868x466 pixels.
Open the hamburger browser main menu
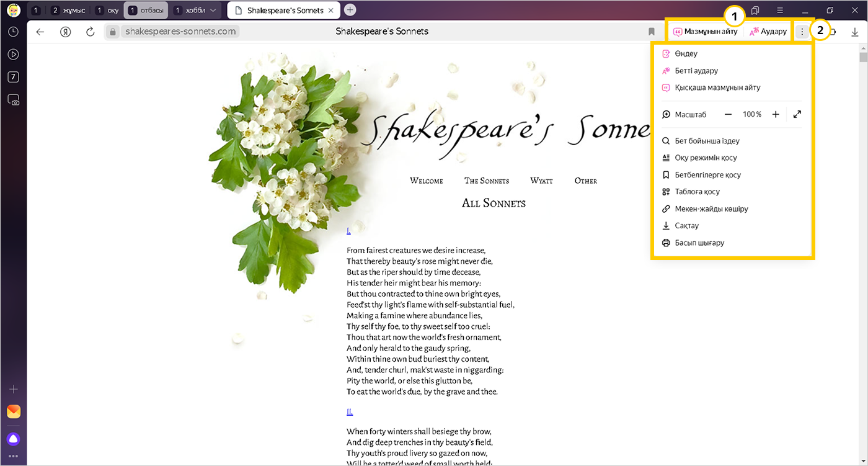pos(780,11)
